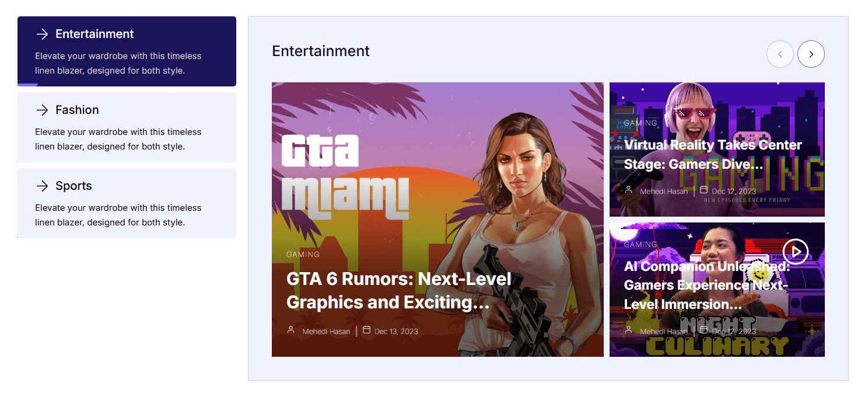Open GTA 6 Rumors article headline
The height and width of the screenshot is (400, 868).
[398, 291]
